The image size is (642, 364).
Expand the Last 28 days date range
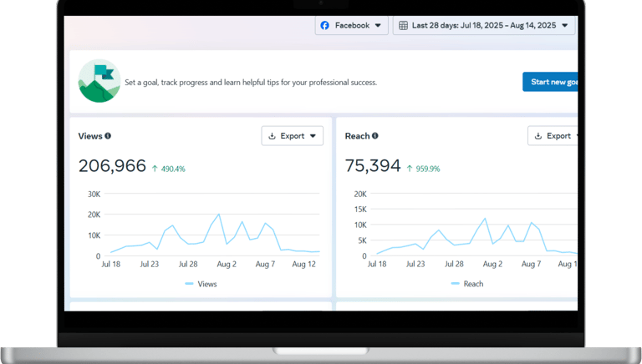(x=484, y=25)
